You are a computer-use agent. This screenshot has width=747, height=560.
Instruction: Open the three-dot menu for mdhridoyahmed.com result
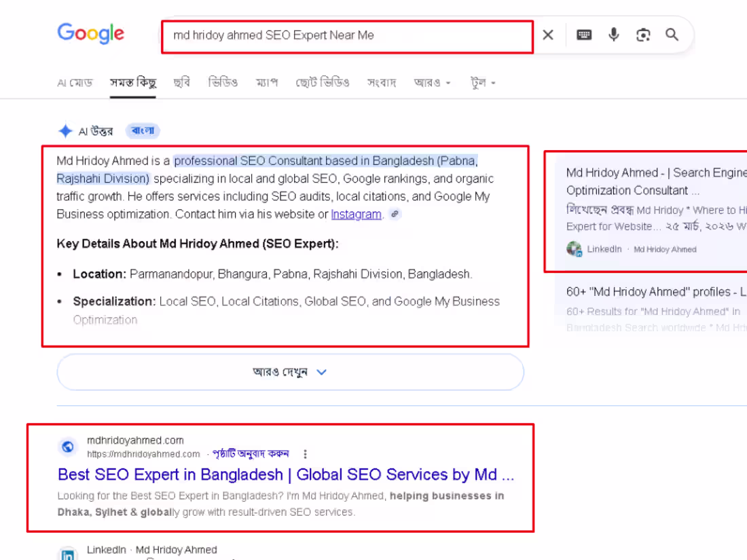tap(305, 454)
